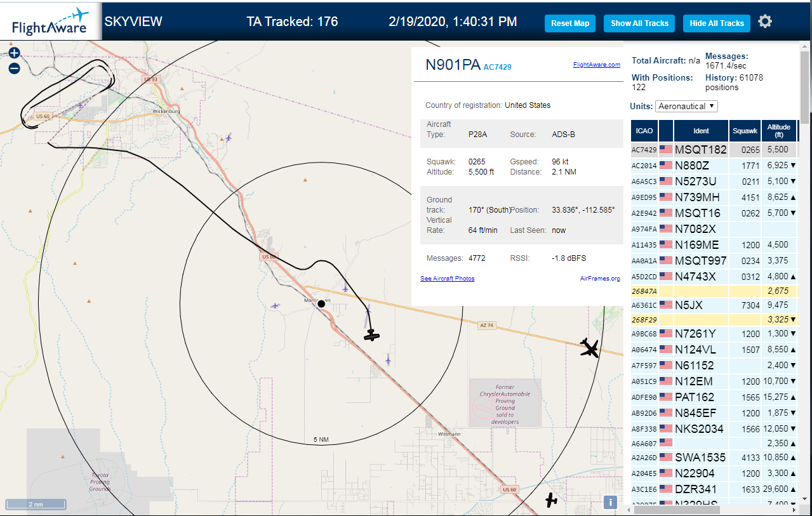
Task: Select the tracked N901PA aircraft icon on map
Action: coord(372,335)
